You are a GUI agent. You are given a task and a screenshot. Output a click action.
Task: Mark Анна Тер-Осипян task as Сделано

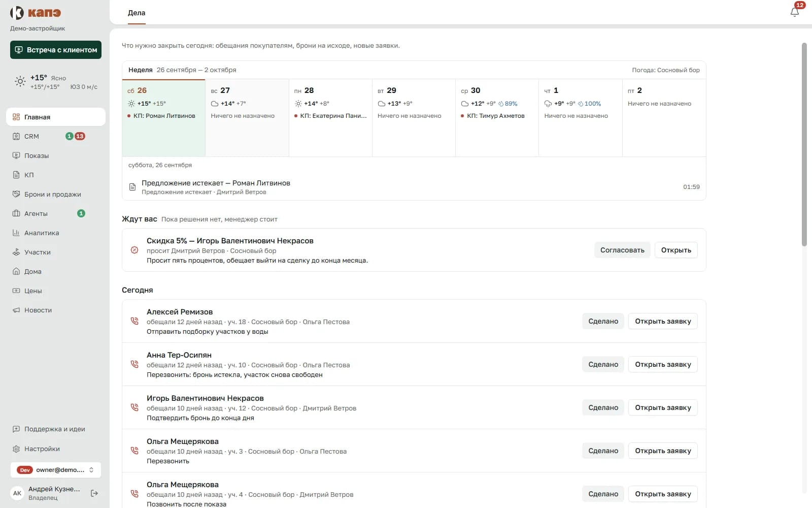click(603, 364)
